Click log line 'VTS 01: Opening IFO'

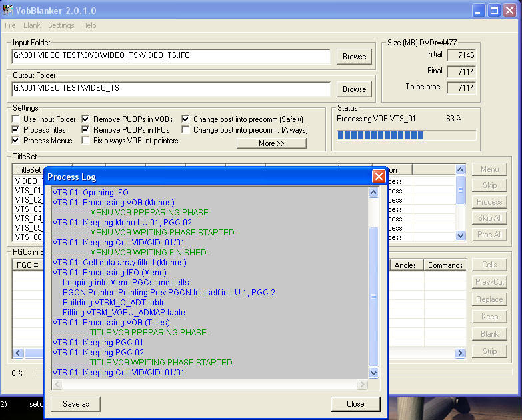coord(90,193)
